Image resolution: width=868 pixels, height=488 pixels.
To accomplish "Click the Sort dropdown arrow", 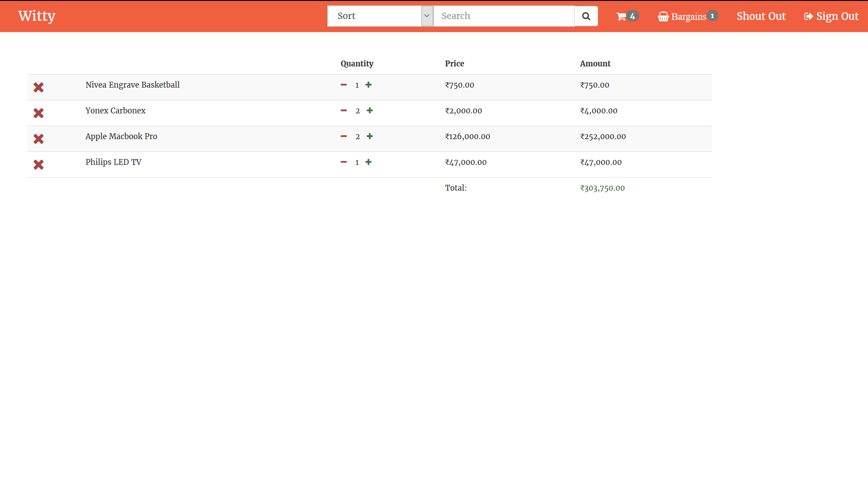I will pos(427,16).
